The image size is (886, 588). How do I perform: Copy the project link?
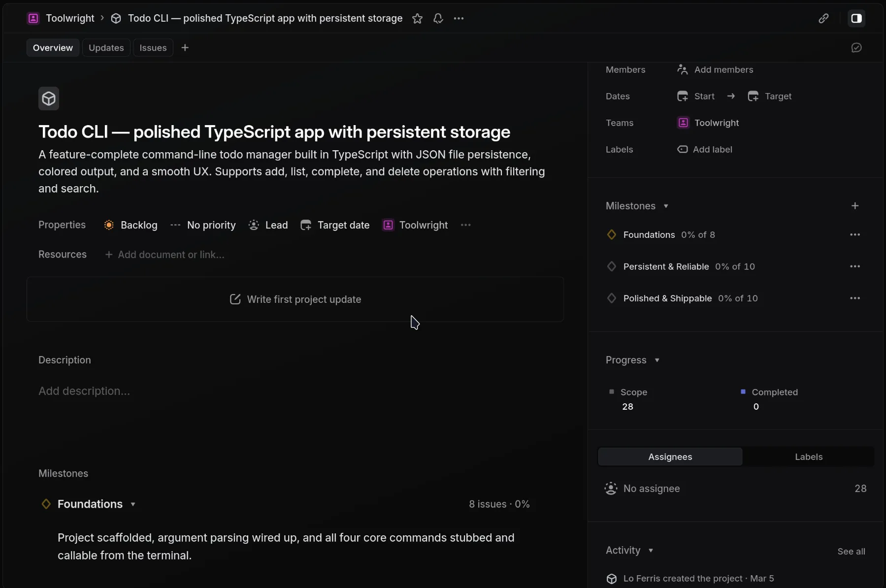click(x=823, y=18)
